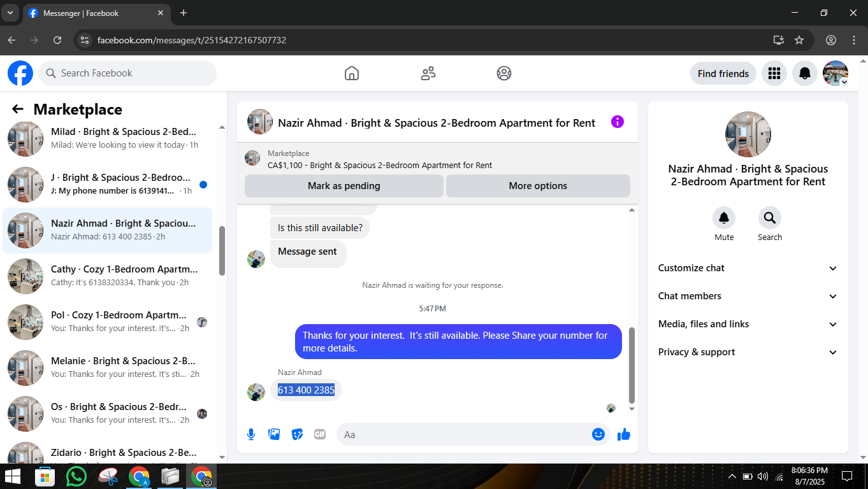This screenshot has height=489, width=868.
Task: Go to Facebook Home icon
Action: coord(352,73)
